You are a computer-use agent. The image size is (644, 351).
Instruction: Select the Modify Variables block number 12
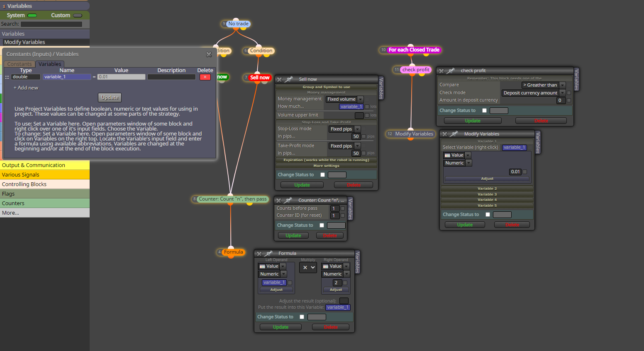click(x=414, y=134)
